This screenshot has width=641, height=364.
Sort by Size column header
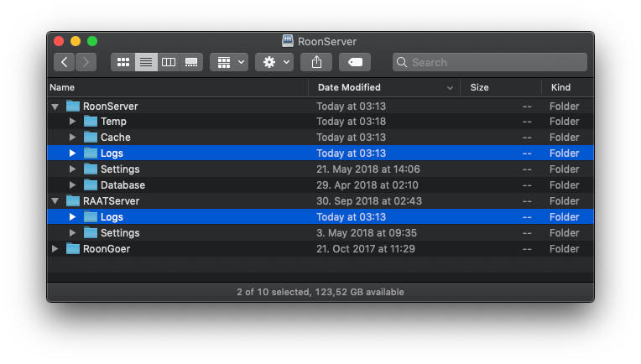coord(501,87)
